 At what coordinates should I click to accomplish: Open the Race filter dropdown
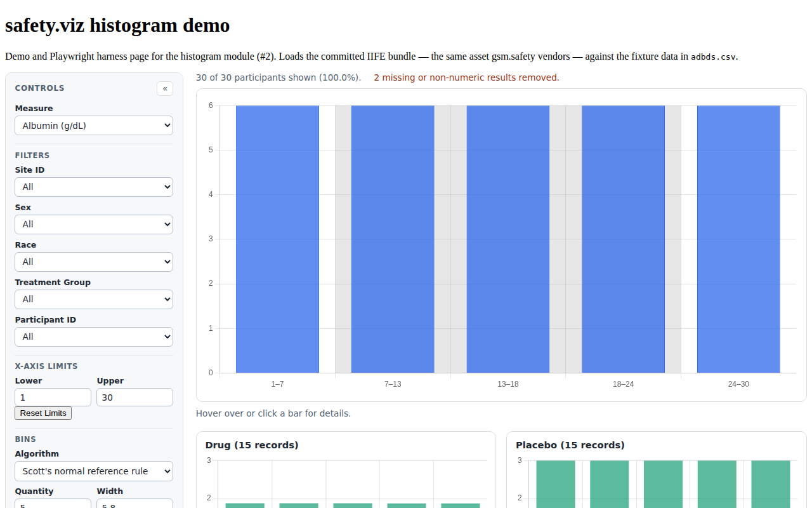coord(94,262)
